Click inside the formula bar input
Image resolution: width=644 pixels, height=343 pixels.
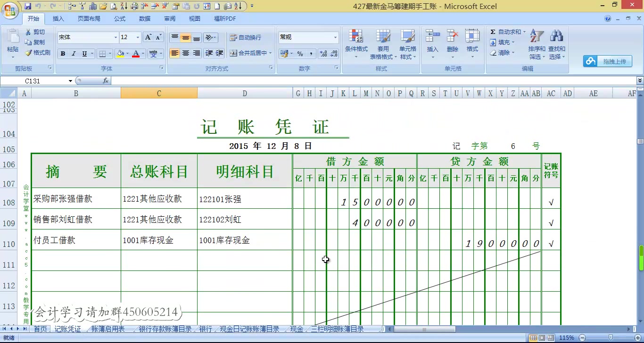(x=372, y=81)
